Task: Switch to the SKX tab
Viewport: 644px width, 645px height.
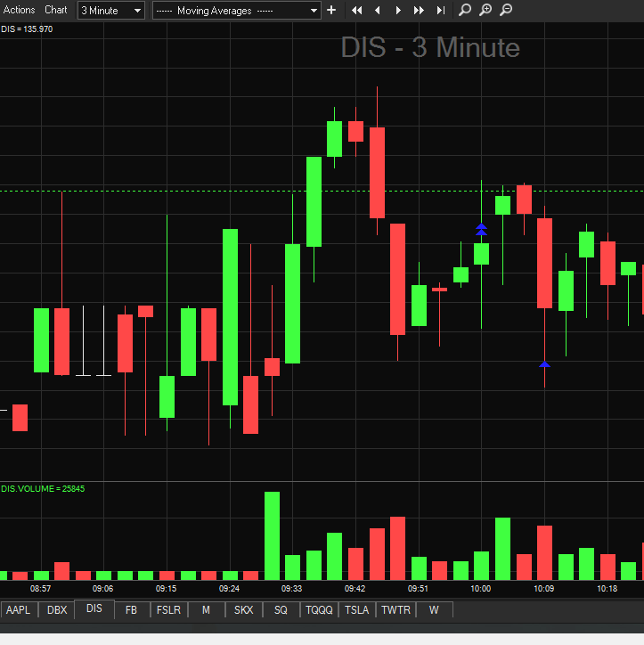Action: pyautogui.click(x=243, y=609)
